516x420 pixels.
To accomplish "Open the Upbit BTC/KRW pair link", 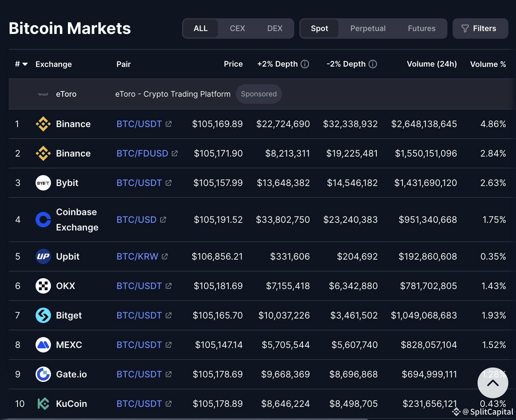I will [137, 256].
